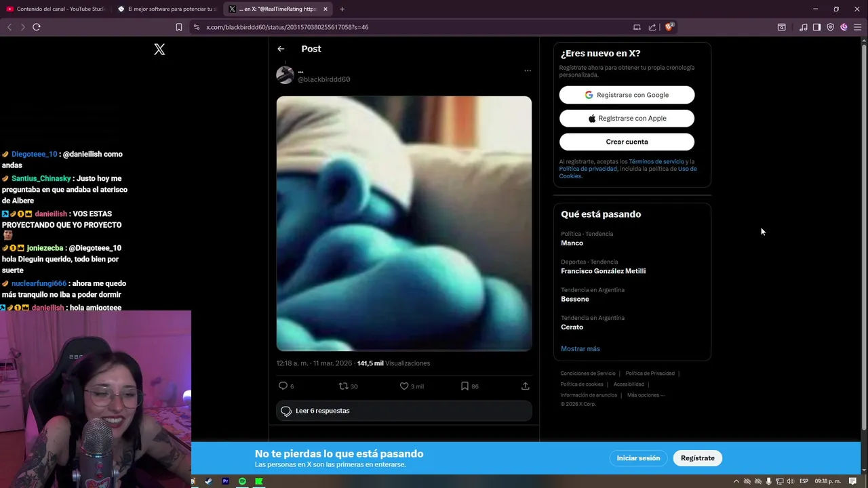Click Registrarse con Google button
The width and height of the screenshot is (868, 488).
[627, 95]
